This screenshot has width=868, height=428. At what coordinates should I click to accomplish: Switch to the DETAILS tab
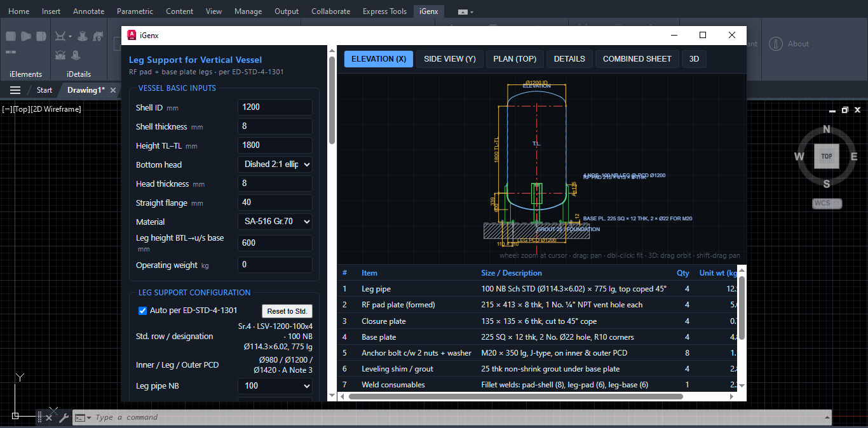click(x=569, y=59)
